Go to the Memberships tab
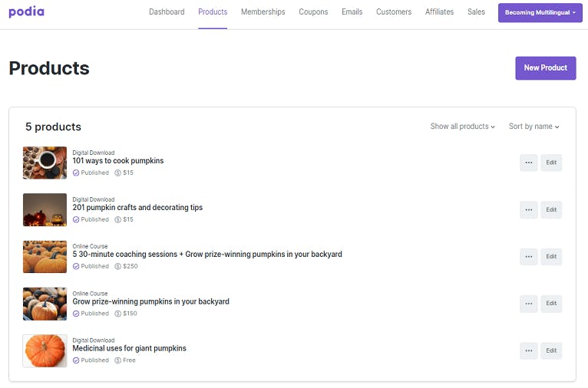This screenshot has width=588, height=388. pyautogui.click(x=263, y=12)
